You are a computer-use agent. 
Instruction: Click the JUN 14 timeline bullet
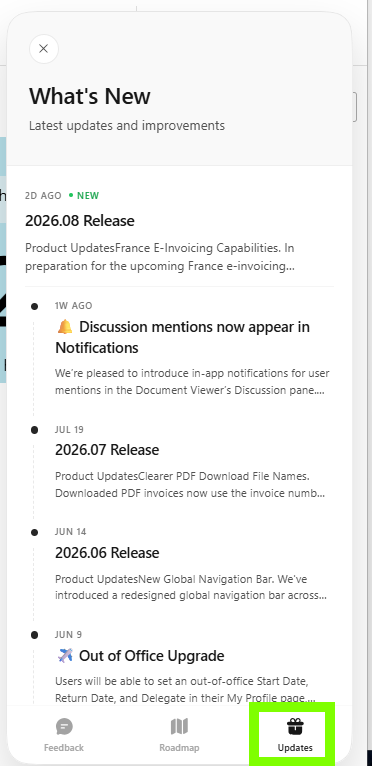click(34, 532)
